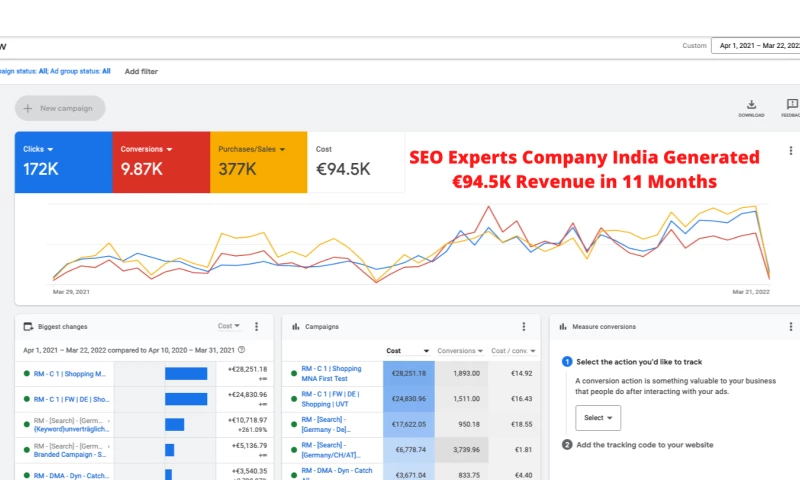Open Campaigns Conversions column dropdown

click(x=460, y=351)
